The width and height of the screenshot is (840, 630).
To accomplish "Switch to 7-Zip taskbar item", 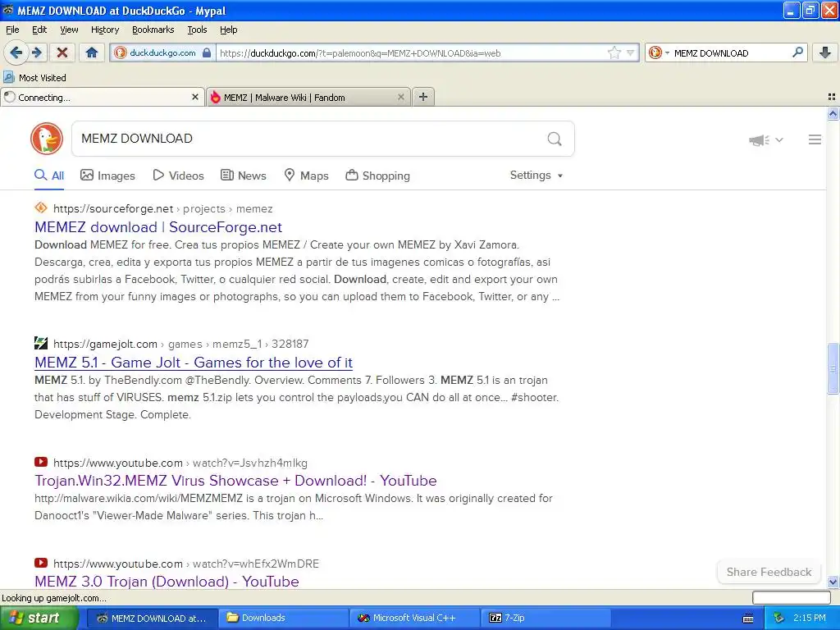I will 546,618.
